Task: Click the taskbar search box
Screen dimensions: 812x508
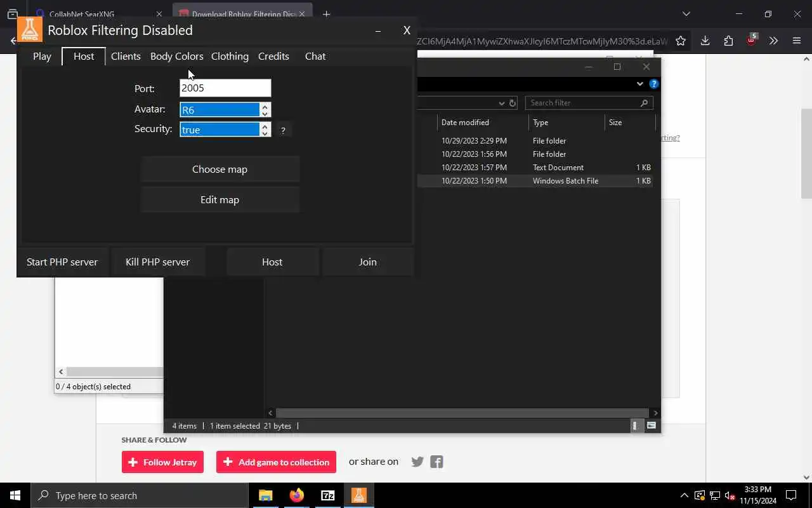Action: coord(140,495)
